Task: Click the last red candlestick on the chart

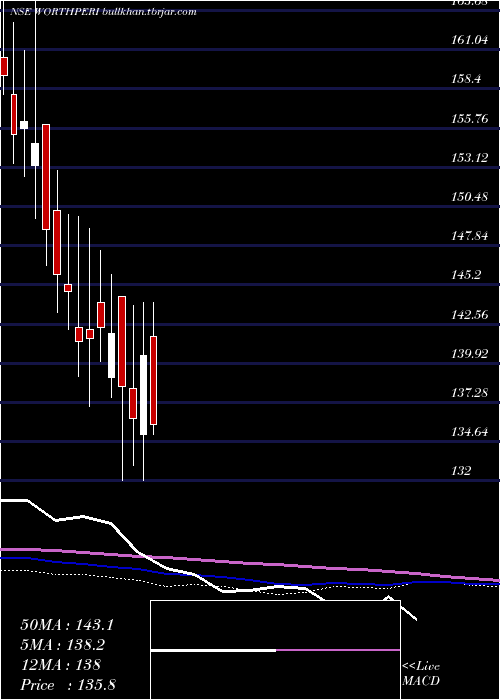Action: (154, 380)
